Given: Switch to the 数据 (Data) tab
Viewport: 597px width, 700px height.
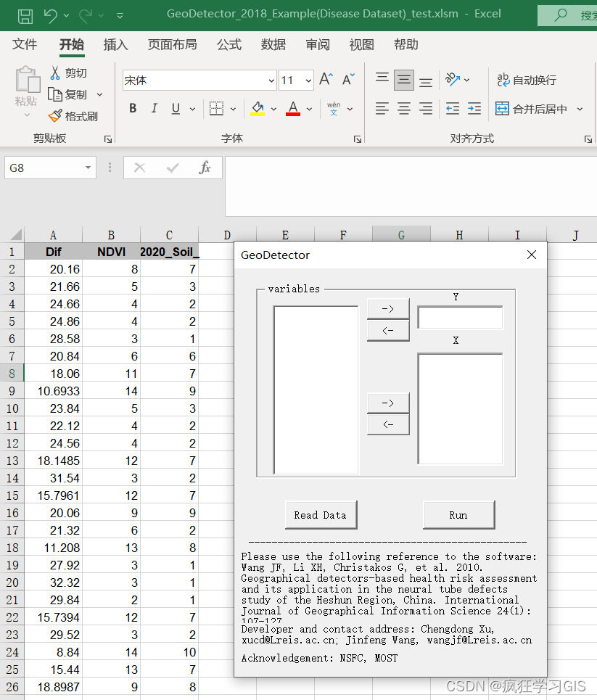Looking at the screenshot, I should (x=273, y=44).
